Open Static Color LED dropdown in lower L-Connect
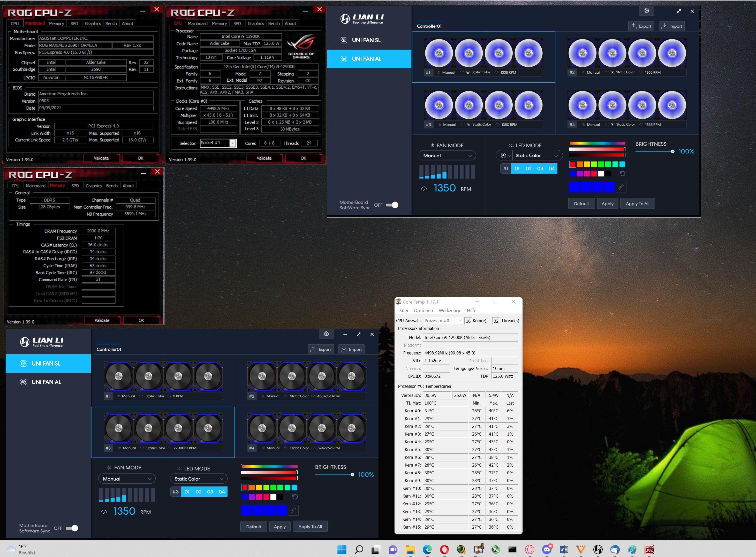 pos(199,479)
